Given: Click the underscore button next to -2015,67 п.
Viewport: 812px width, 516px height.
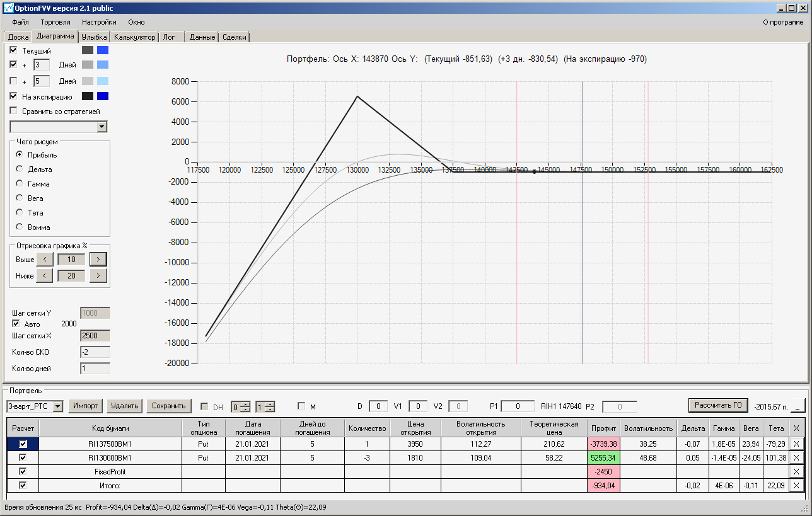Looking at the screenshot, I should pos(799,406).
